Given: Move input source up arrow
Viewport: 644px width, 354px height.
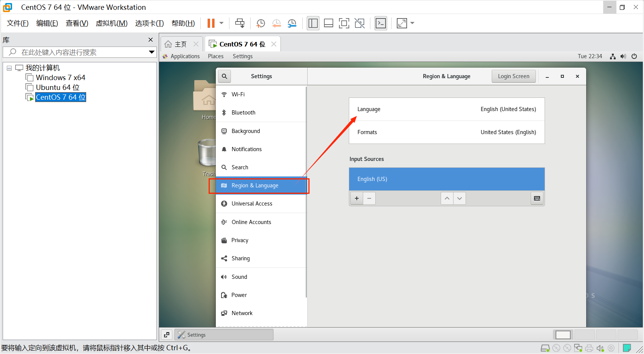Looking at the screenshot, I should click(x=447, y=198).
